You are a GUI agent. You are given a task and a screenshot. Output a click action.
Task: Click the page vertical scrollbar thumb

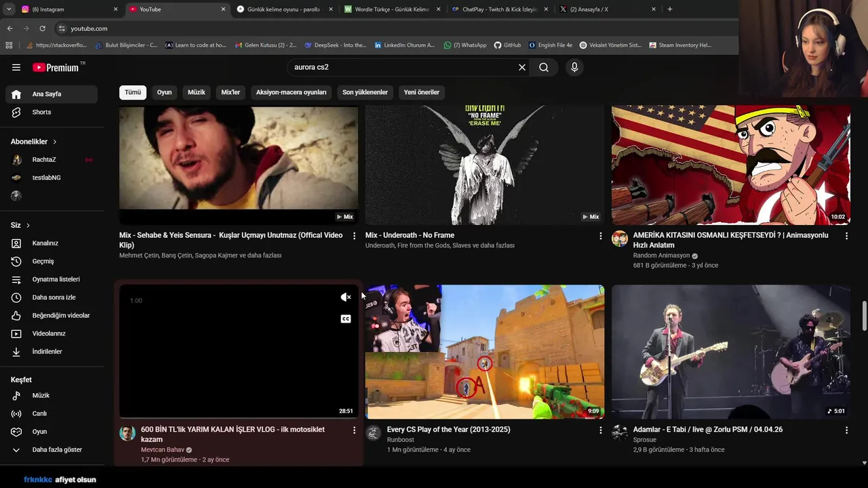click(864, 314)
